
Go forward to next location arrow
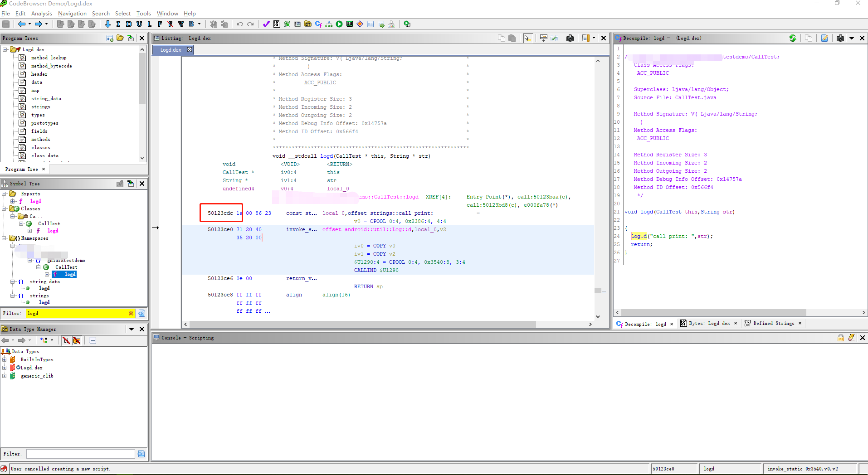click(x=39, y=24)
